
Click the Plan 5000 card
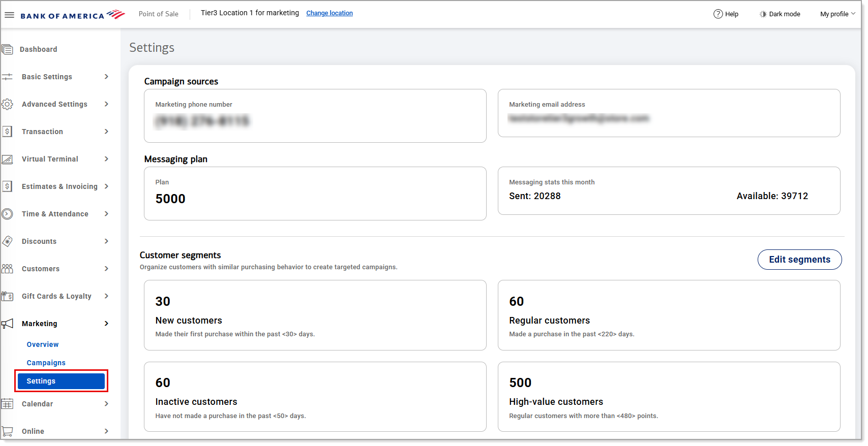click(x=315, y=194)
